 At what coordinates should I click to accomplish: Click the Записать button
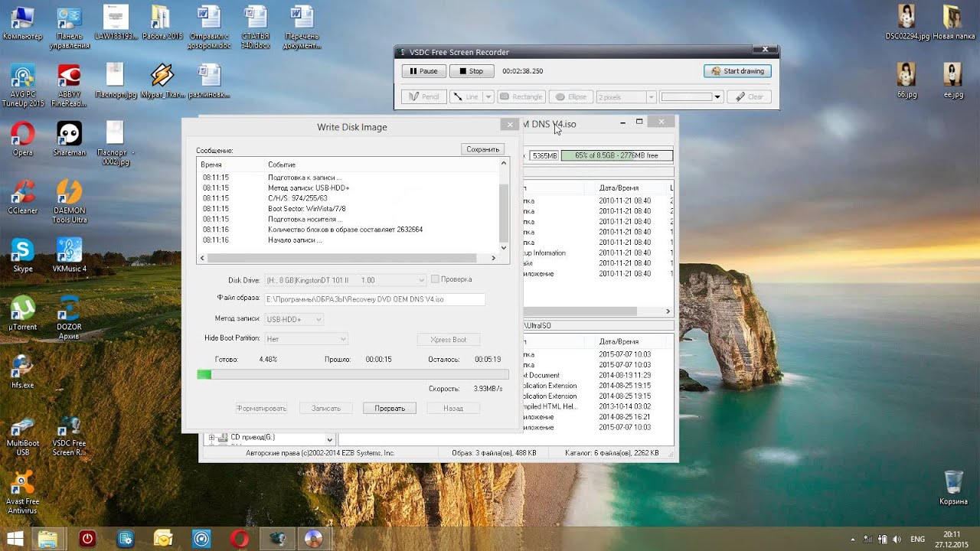click(325, 409)
